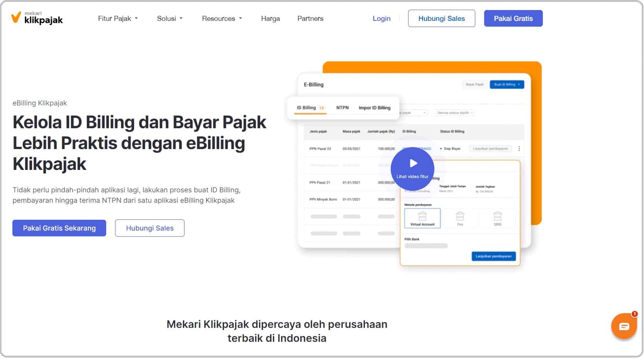Screen dimensions: 644x358
Task: Click the Bayar Pajak button in preview
Action: click(x=475, y=84)
